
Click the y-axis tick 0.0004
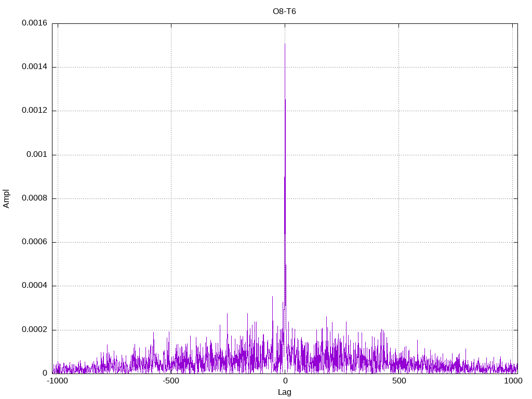click(35, 285)
